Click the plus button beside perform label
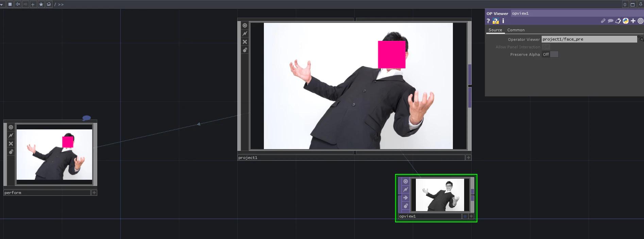This screenshot has width=644, height=239. coord(94,193)
